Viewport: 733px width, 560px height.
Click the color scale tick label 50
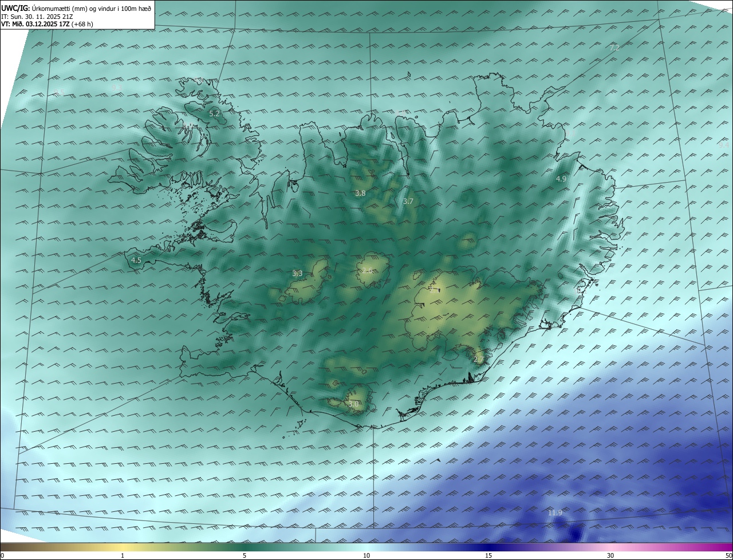[x=728, y=556]
